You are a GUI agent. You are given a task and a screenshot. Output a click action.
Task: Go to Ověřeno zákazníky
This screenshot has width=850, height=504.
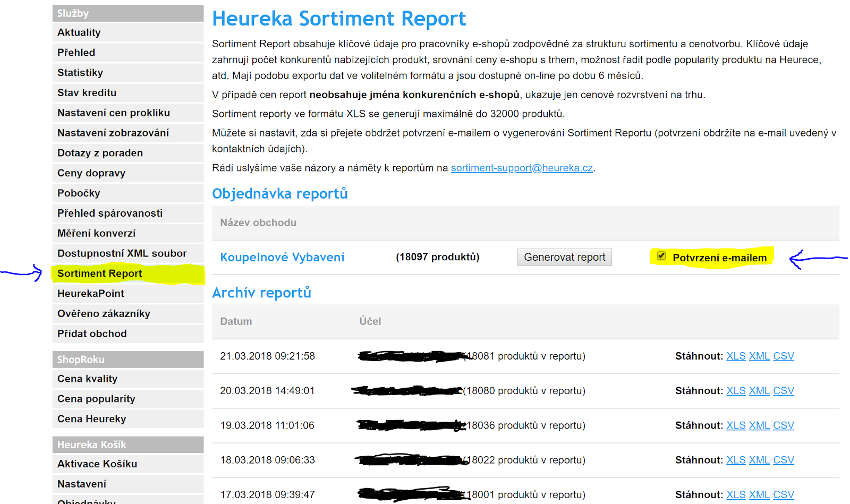[x=128, y=313]
